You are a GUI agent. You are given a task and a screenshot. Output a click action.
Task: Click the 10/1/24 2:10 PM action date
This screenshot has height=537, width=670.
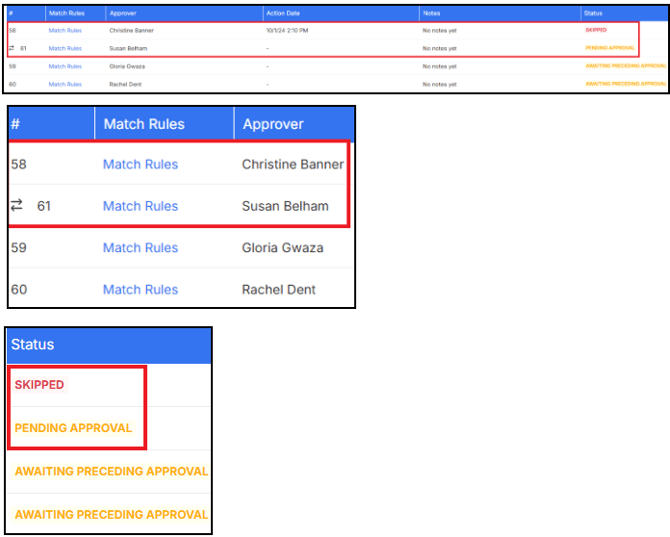(287, 31)
